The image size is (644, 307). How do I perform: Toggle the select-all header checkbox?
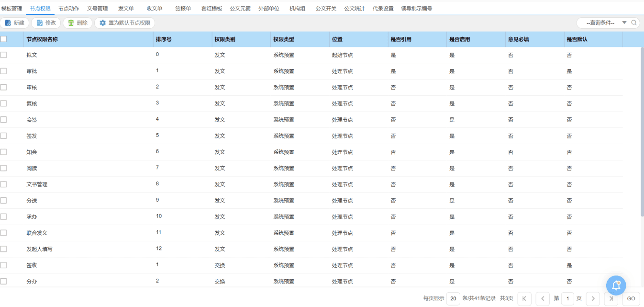tap(3, 39)
